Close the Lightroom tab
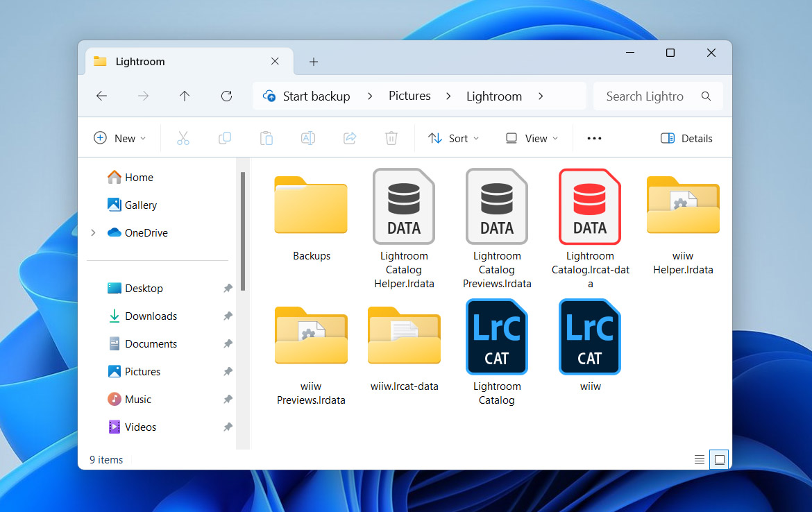 click(275, 61)
